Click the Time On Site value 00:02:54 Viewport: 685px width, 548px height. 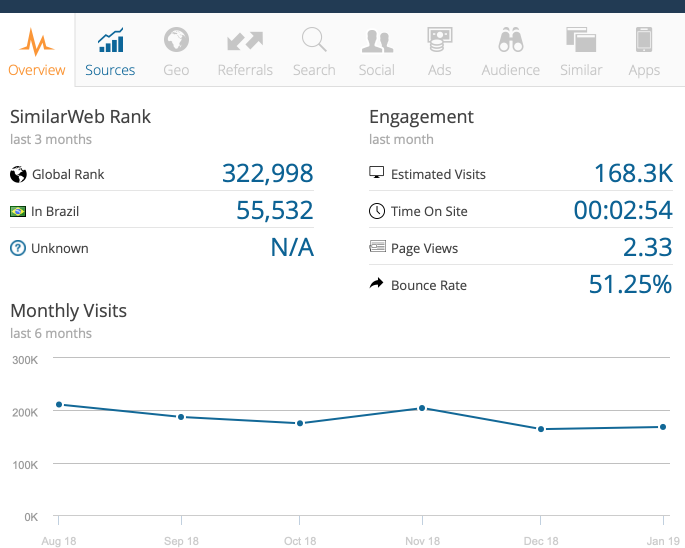[623, 210]
